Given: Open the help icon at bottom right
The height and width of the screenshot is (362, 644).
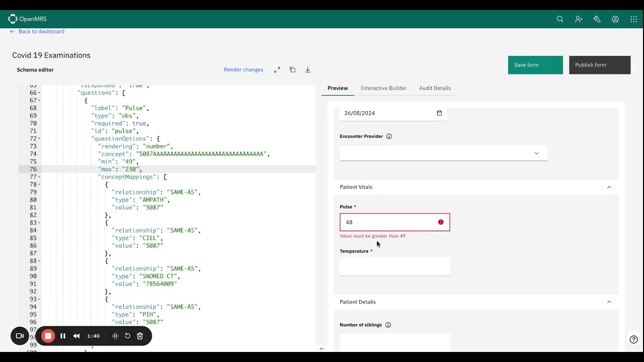Looking at the screenshot, I should [x=634, y=339].
